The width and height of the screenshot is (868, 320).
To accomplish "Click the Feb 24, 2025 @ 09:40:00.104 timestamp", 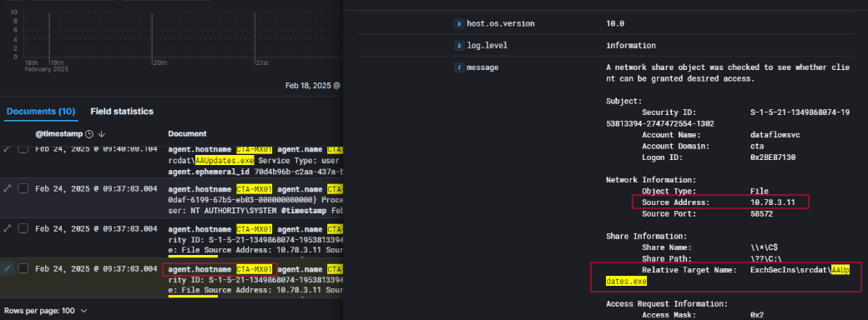I will (x=96, y=148).
